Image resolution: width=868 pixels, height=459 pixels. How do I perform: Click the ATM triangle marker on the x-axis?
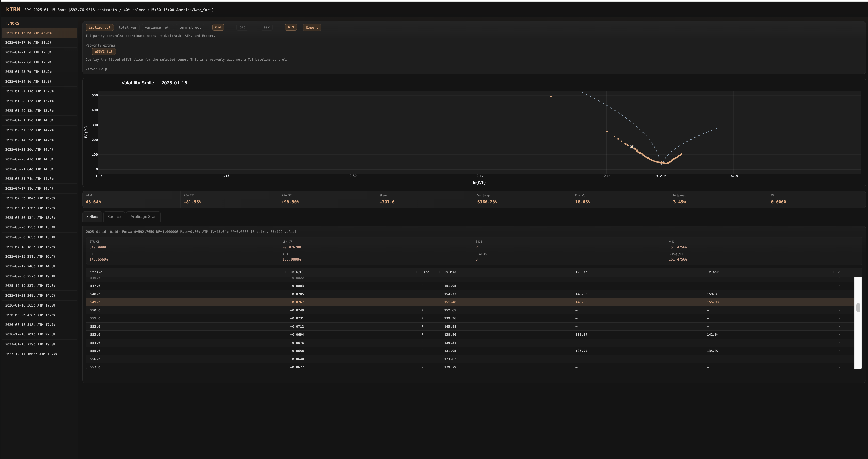(657, 176)
